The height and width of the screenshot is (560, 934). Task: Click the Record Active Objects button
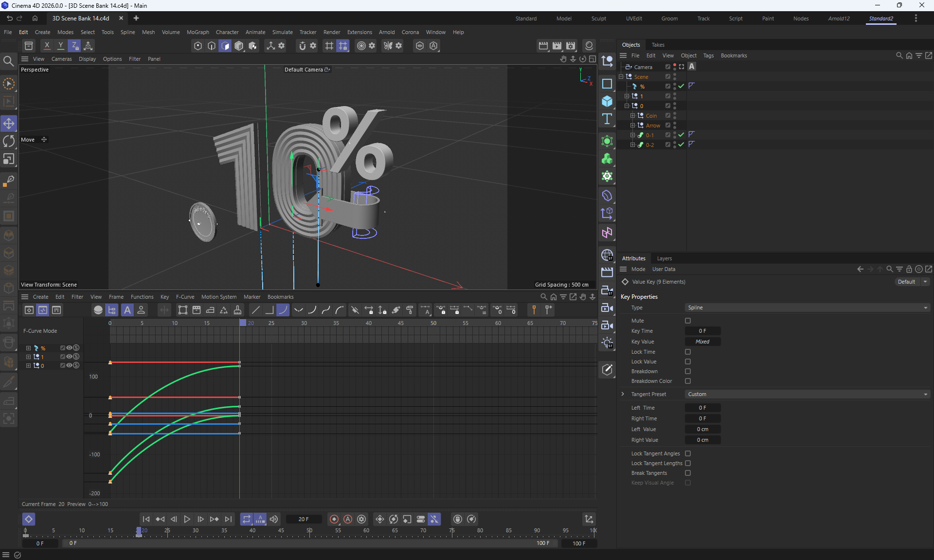pyautogui.click(x=334, y=519)
